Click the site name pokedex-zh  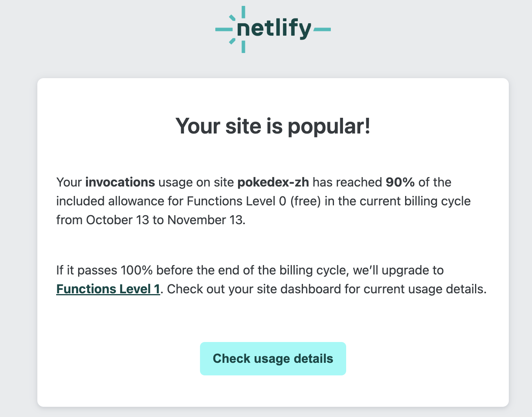pos(273,182)
